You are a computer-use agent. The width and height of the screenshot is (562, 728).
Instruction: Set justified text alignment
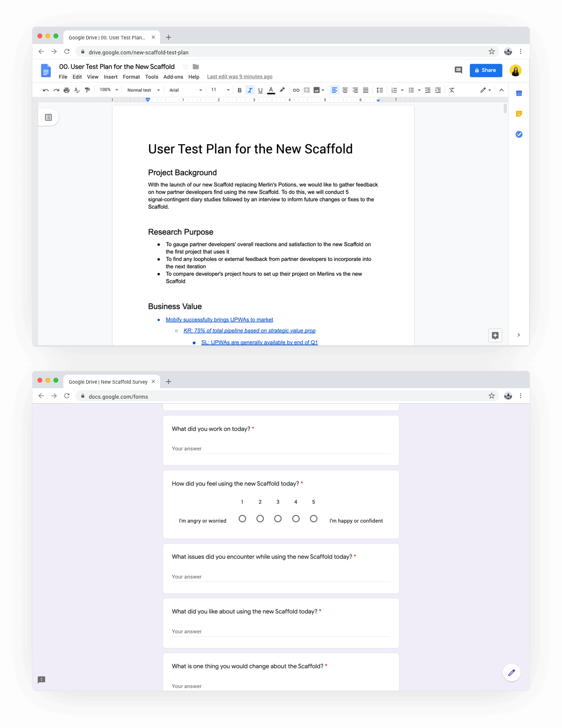[x=366, y=90]
